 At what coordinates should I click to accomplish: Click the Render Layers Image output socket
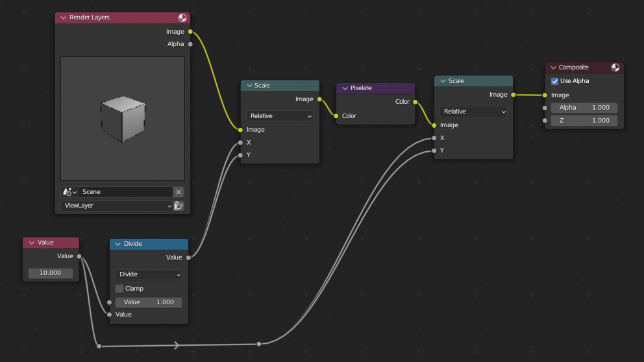[190, 31]
